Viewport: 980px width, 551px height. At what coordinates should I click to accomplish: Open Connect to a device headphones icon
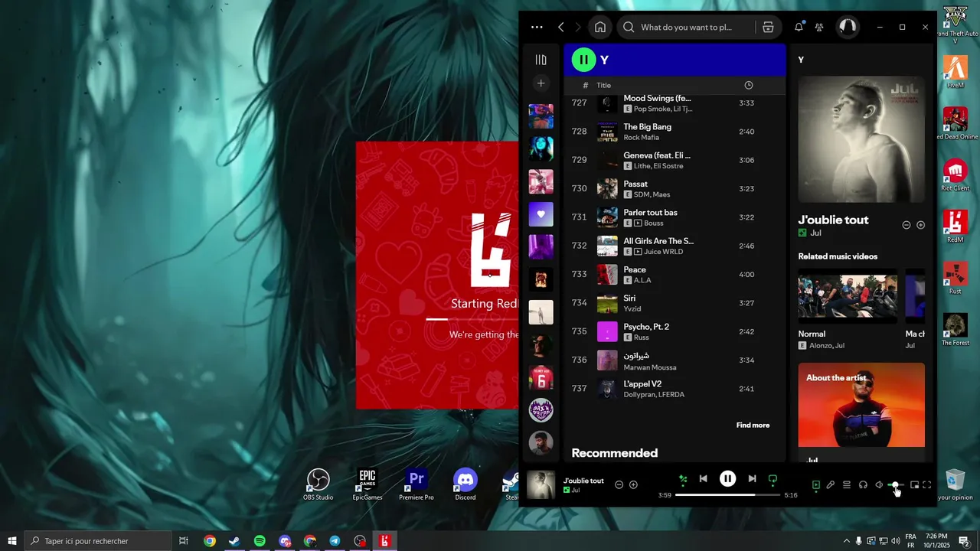click(x=863, y=484)
